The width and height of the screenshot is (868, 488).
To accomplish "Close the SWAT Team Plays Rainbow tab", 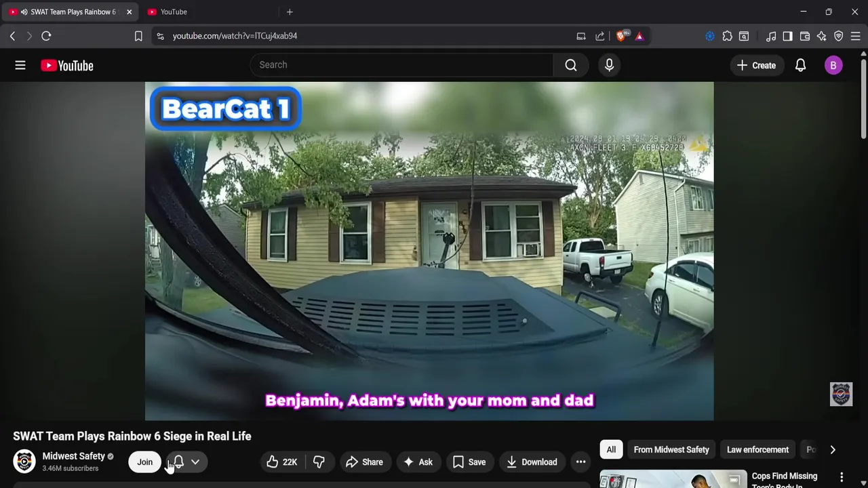I will (129, 12).
